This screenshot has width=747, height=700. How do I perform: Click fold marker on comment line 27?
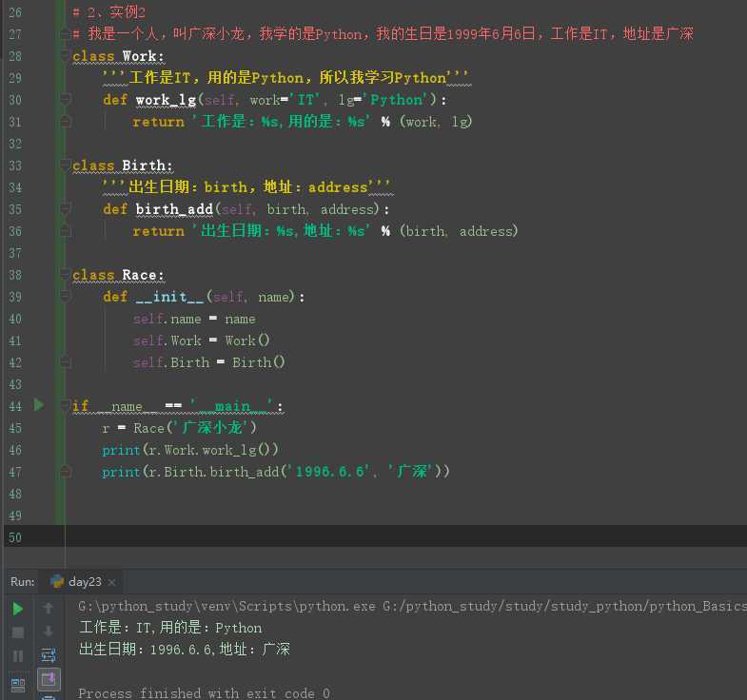click(66, 34)
